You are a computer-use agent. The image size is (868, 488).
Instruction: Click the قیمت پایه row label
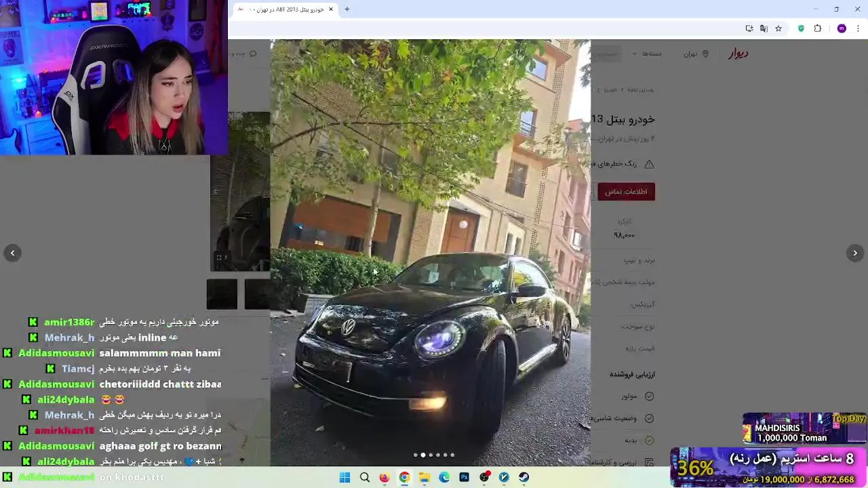pos(639,348)
